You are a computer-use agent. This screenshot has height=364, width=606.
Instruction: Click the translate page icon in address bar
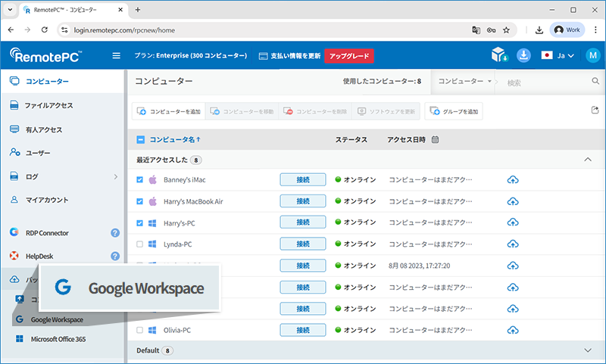[x=476, y=30]
